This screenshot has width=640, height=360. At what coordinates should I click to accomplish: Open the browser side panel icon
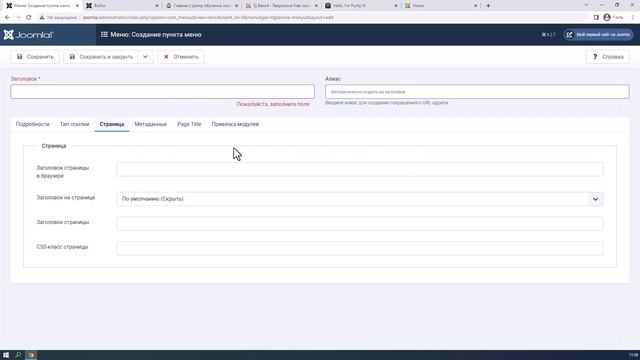[x=596, y=18]
